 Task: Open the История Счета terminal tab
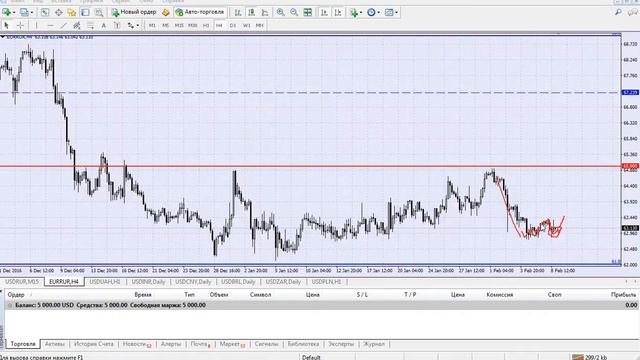pyautogui.click(x=93, y=344)
